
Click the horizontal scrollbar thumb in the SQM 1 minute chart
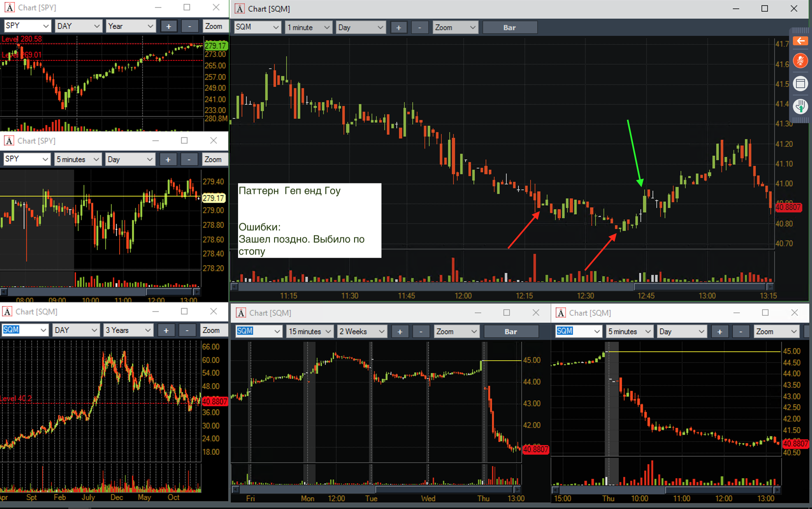pyautogui.click(x=700, y=287)
